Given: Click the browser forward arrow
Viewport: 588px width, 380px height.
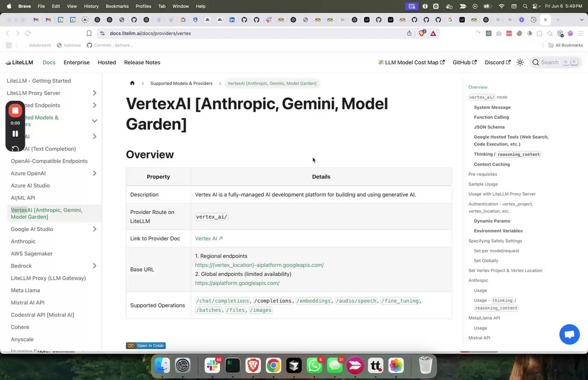Looking at the screenshot, I should (17, 33).
